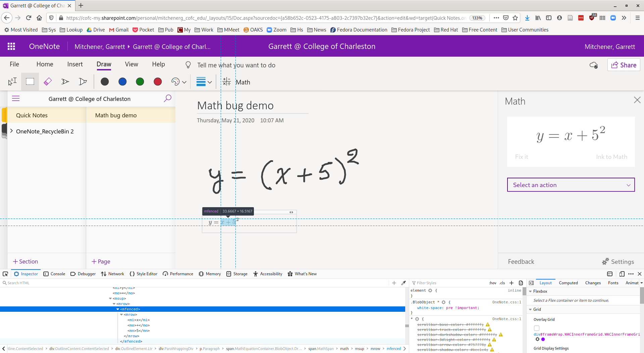Select the Quick Notes section
This screenshot has height=353, width=644.
(x=46, y=115)
